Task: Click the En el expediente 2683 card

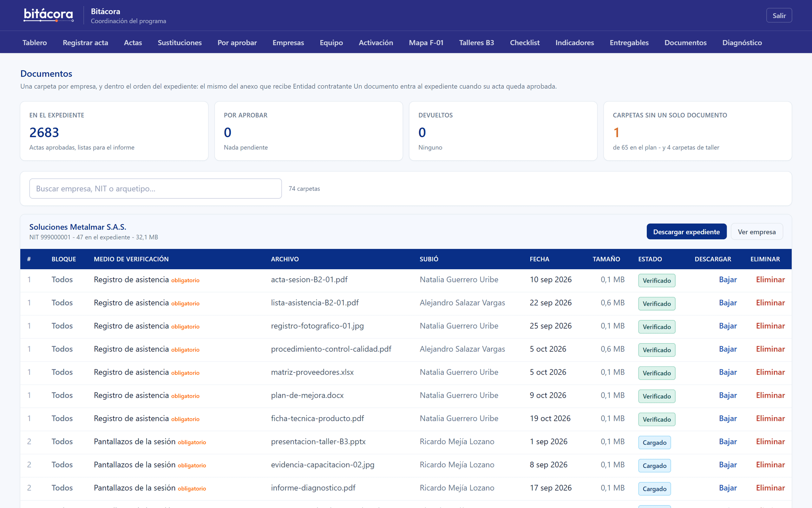Action: (x=114, y=131)
